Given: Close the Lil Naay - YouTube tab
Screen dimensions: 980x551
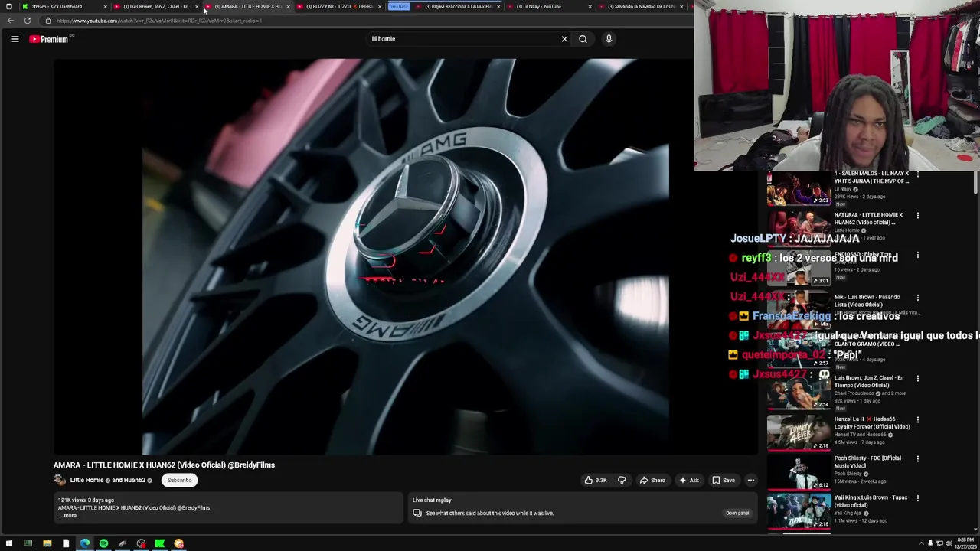Looking at the screenshot, I should click(x=590, y=6).
